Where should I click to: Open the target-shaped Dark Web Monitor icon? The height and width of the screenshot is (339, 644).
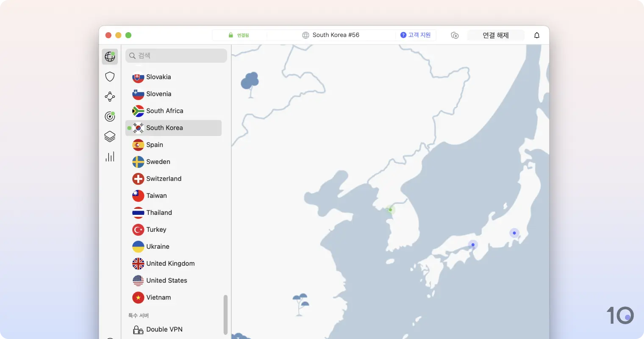coord(110,117)
